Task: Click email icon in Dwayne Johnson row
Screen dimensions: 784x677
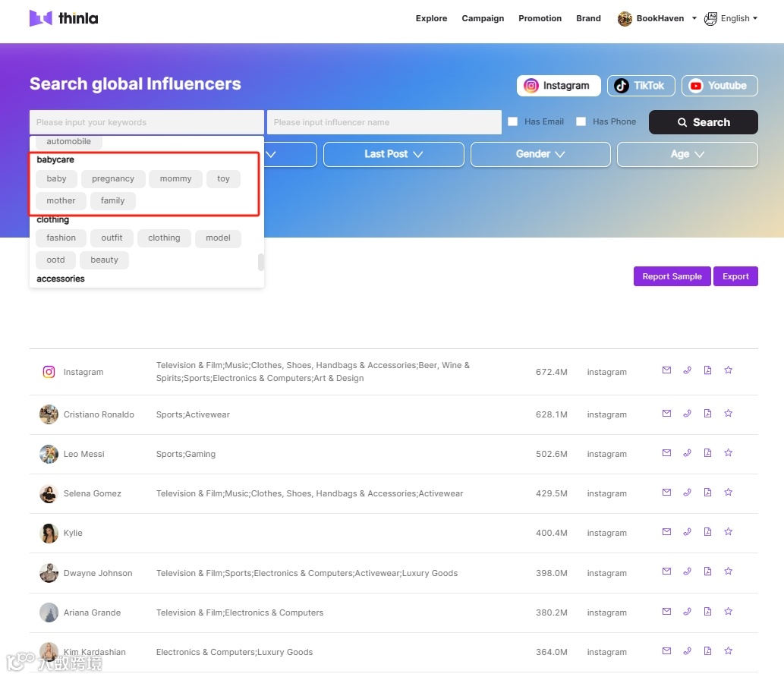Action: (x=666, y=572)
